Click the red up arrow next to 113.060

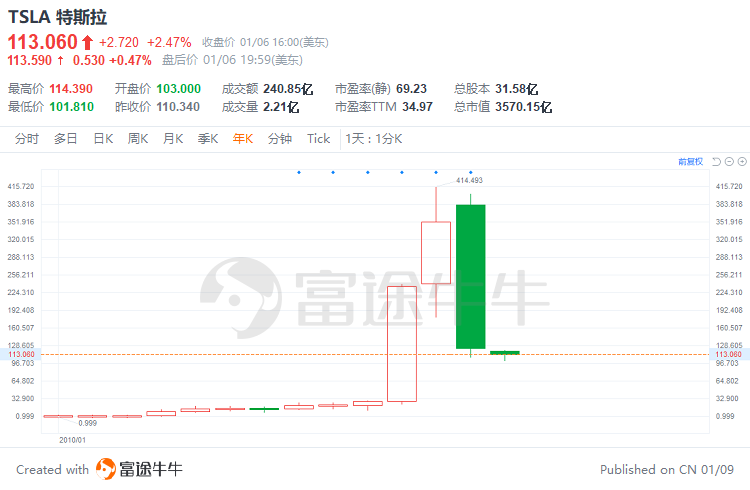[87, 43]
